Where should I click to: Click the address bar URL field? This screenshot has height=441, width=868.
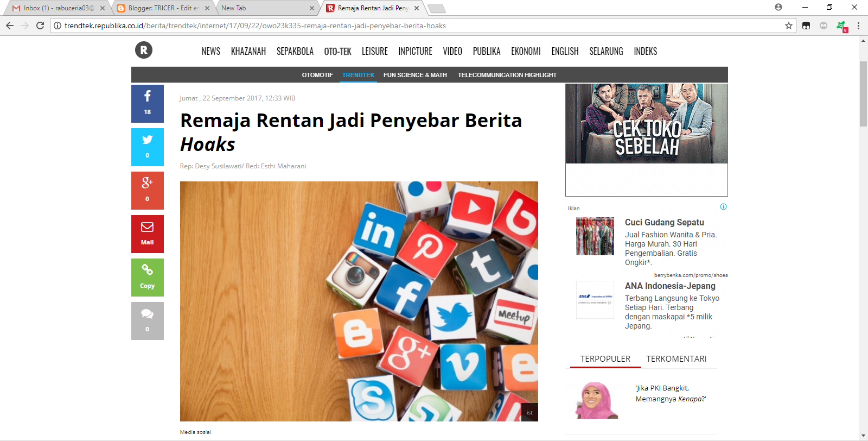point(423,26)
